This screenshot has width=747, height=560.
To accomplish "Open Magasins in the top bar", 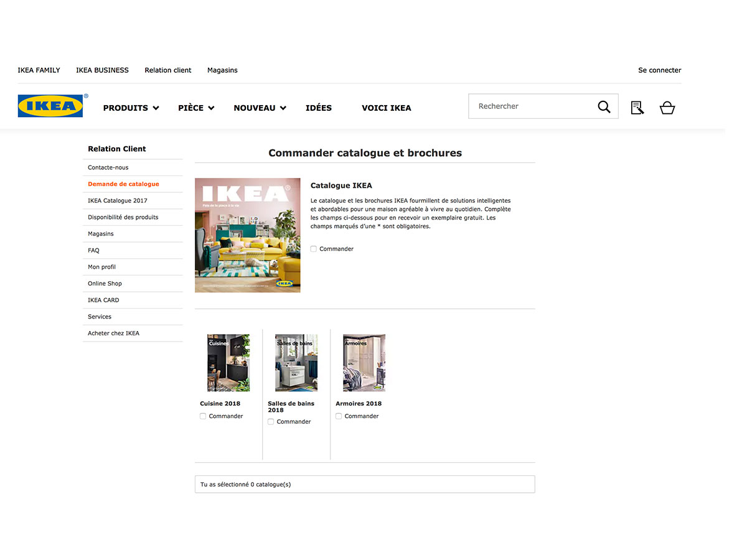I will (222, 70).
